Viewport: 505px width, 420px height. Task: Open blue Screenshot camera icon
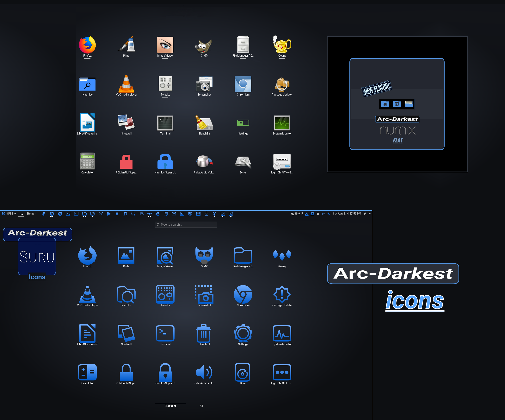point(204,294)
